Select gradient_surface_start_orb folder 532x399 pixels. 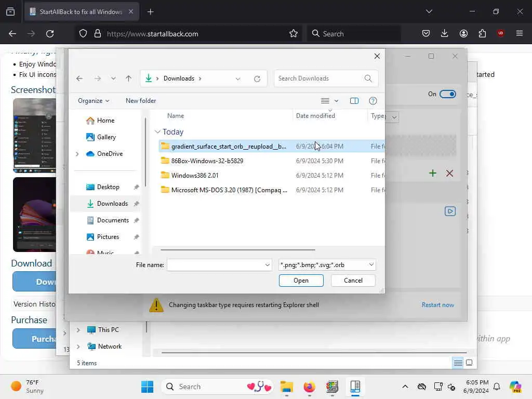click(271, 146)
